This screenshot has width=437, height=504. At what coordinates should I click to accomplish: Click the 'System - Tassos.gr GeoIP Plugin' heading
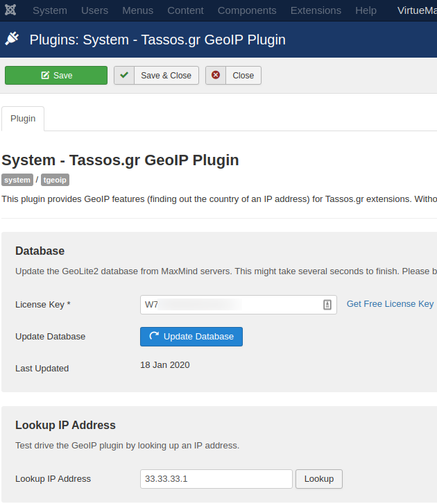[120, 160]
